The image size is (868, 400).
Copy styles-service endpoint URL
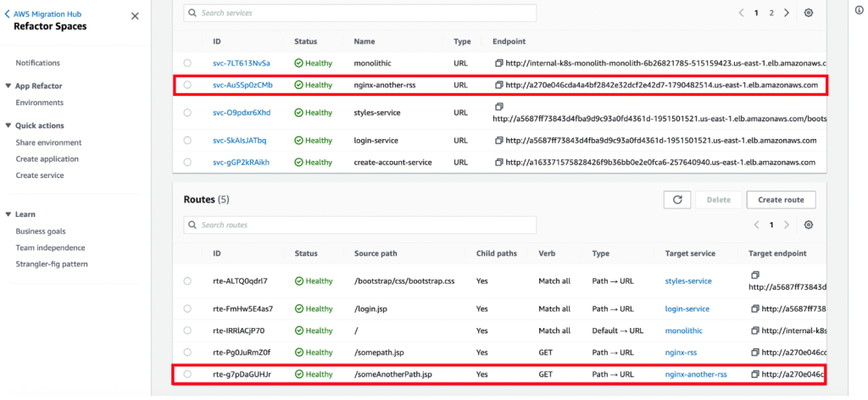498,106
